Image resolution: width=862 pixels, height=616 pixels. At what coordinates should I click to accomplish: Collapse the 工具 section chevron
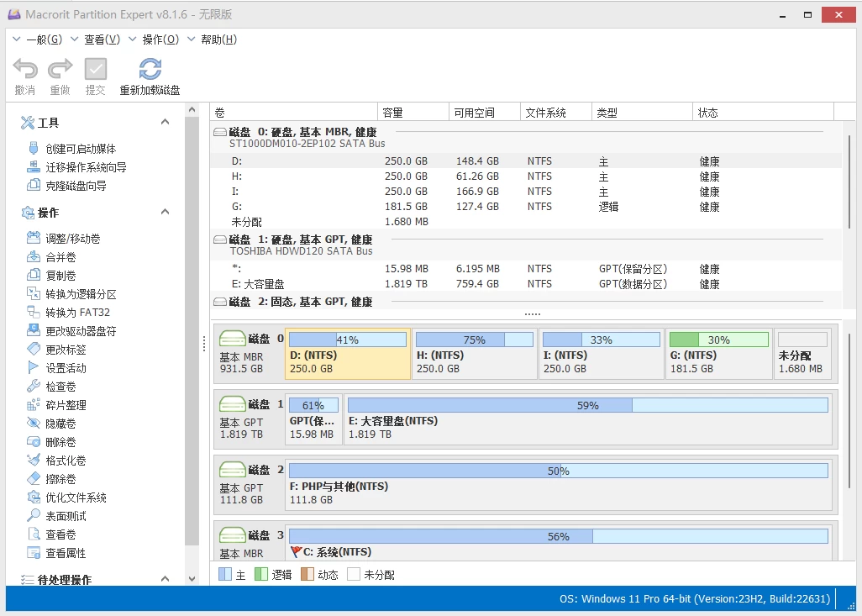(166, 123)
